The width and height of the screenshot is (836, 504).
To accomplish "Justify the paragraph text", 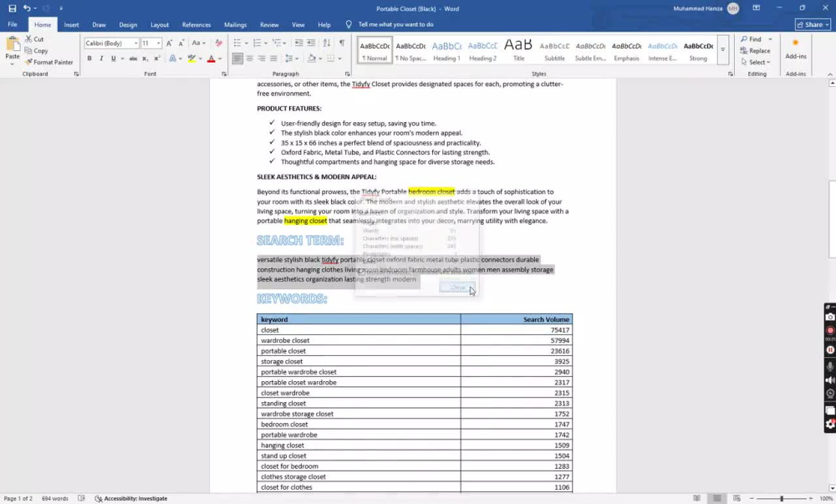I will [x=273, y=59].
